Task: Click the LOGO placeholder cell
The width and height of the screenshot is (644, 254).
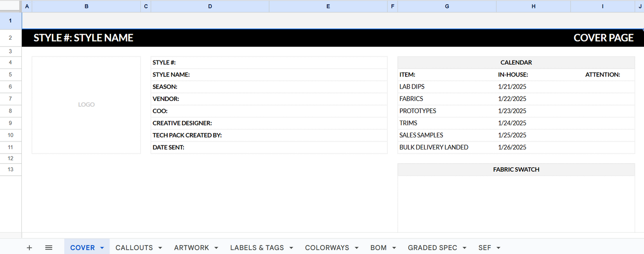Action: pyautogui.click(x=86, y=105)
